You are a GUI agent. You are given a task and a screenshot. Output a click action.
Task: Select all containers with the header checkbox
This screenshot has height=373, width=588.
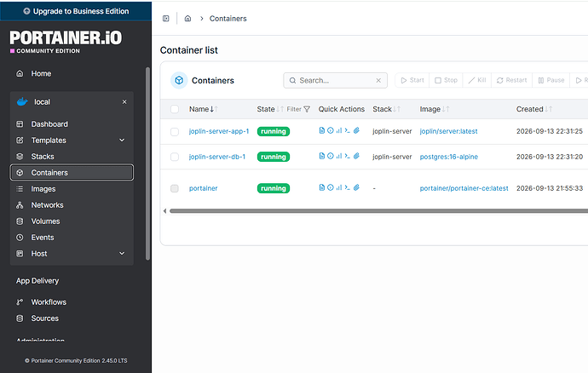[x=175, y=109]
